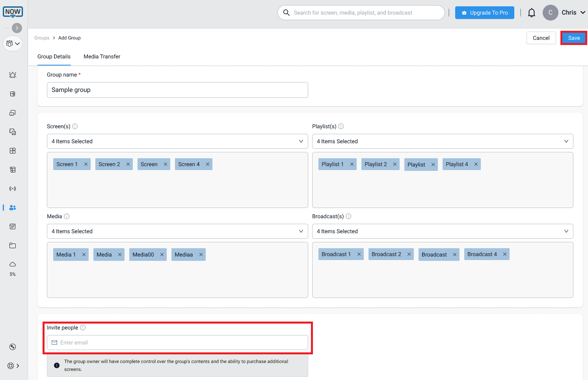Switch to the Media Transfer tab

click(x=102, y=57)
